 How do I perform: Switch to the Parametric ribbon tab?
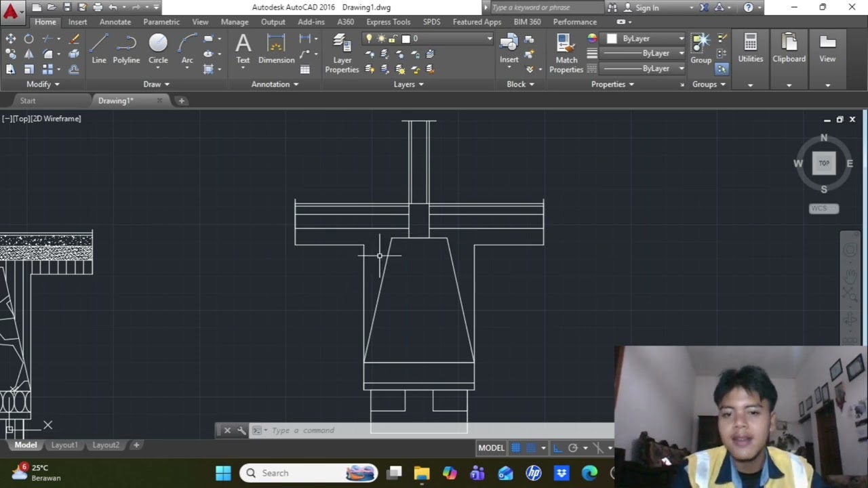coord(161,22)
